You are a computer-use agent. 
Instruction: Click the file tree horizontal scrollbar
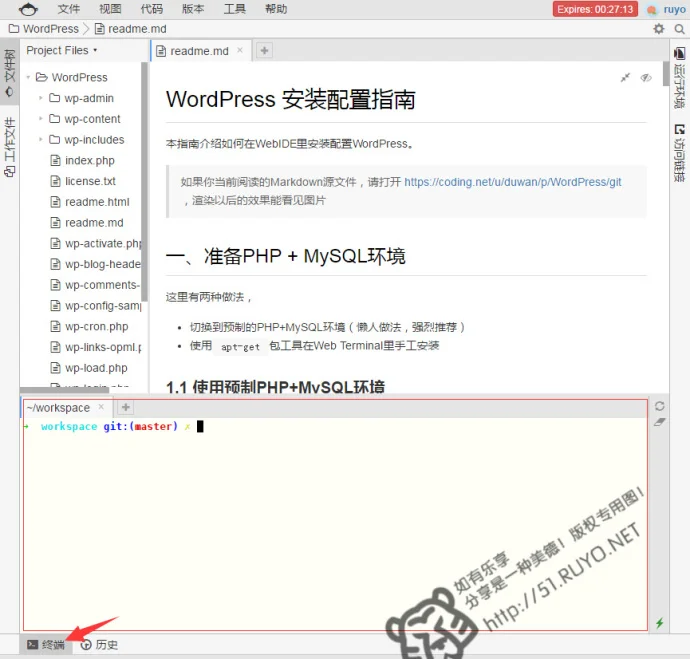[x=64, y=390]
